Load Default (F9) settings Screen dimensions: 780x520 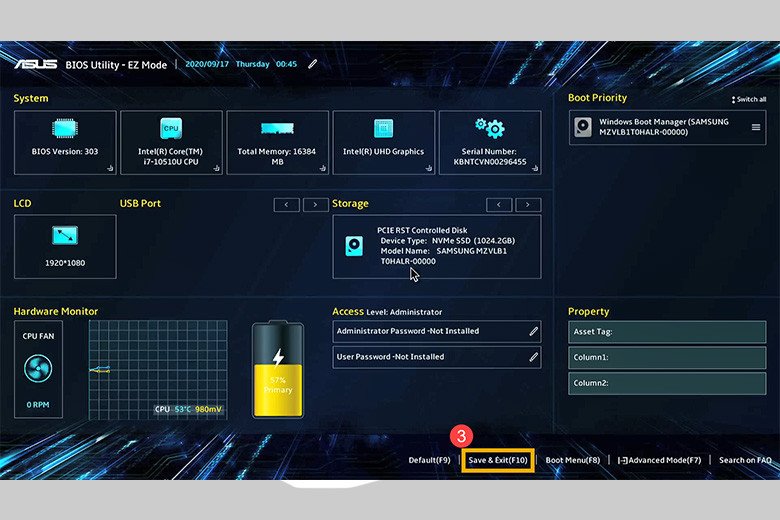click(x=430, y=460)
